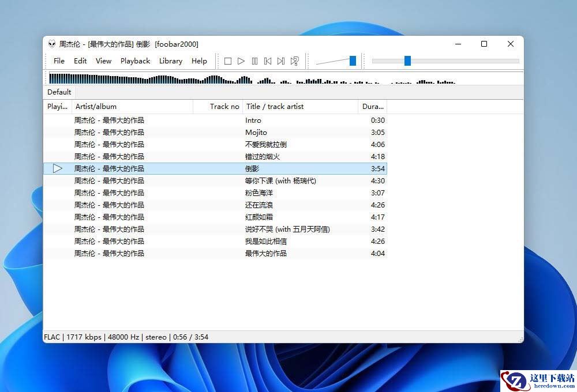Screen dimensions: 577x392
Task: Click the foobar2000 alien icon in title bar
Action: [52, 44]
